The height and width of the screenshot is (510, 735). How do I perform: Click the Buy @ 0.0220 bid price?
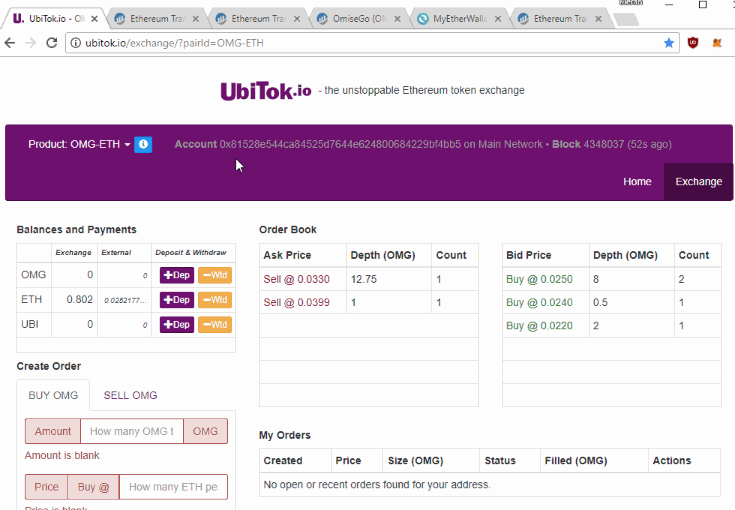click(x=539, y=326)
